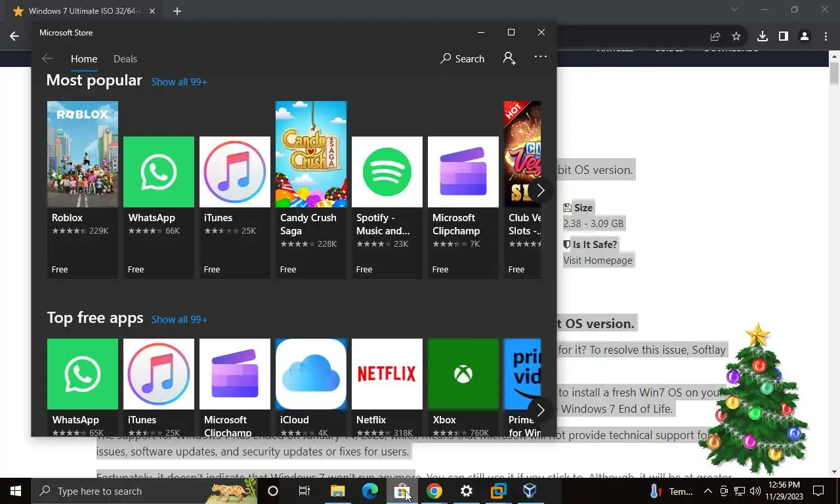Maximize the Microsoft Store window

click(x=511, y=32)
